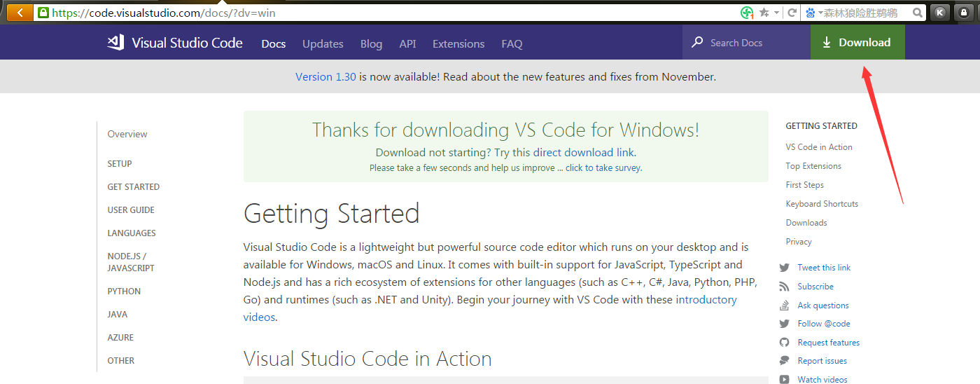Expand LANGUAGES section in sidebar
The height and width of the screenshot is (384, 980).
132,233
